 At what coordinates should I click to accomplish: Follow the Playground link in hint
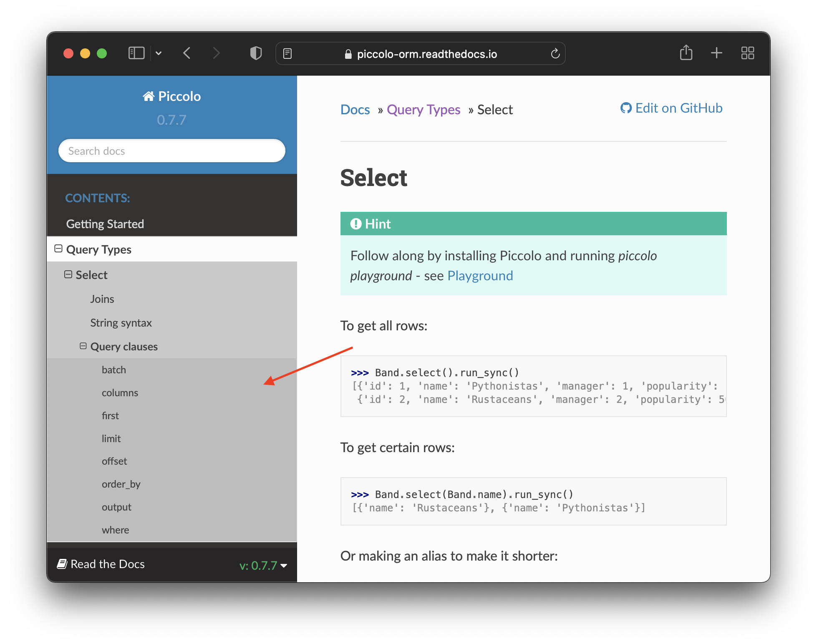point(480,276)
